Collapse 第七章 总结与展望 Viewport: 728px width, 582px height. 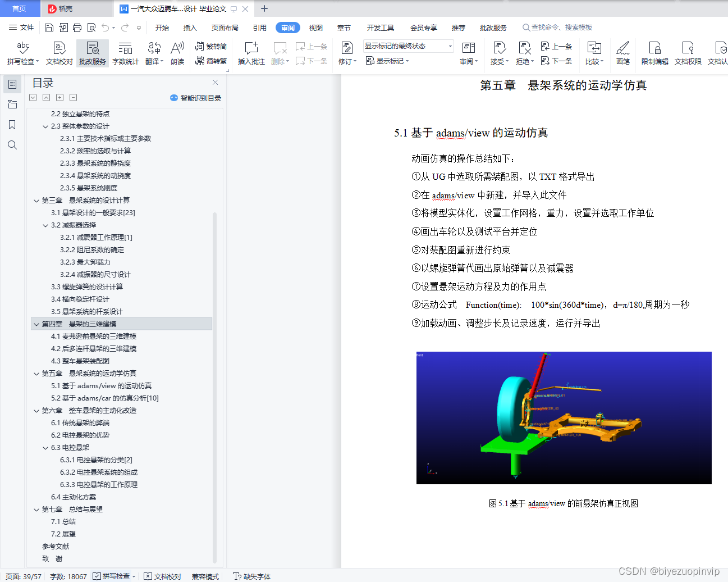tap(36, 510)
